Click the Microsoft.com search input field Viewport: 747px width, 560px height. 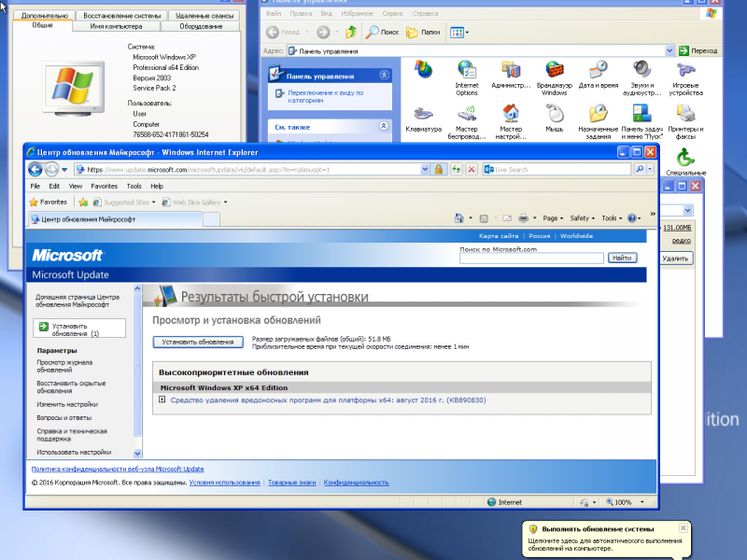pos(531,258)
